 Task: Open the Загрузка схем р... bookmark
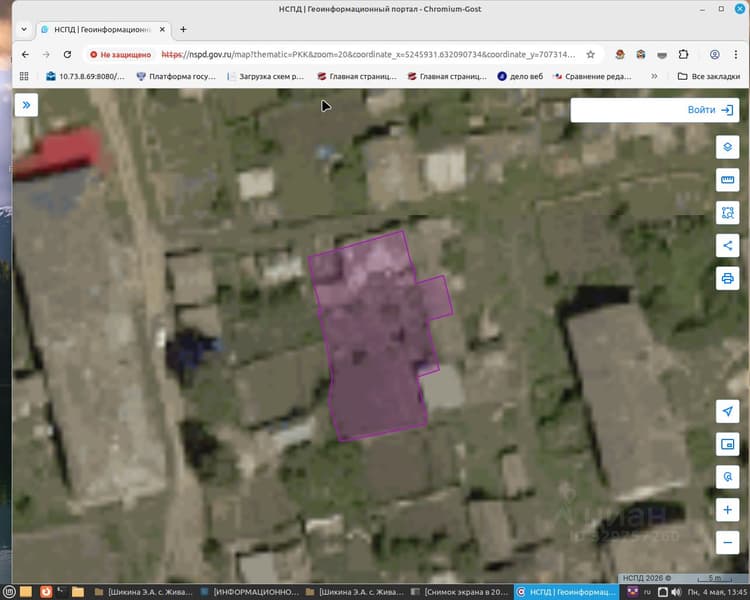[x=266, y=76]
